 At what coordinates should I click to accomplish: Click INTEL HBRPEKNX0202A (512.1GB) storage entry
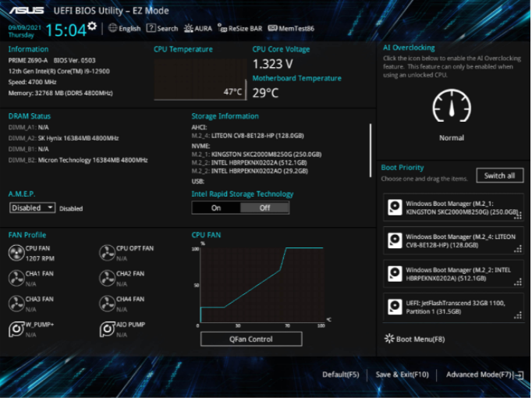(250, 162)
